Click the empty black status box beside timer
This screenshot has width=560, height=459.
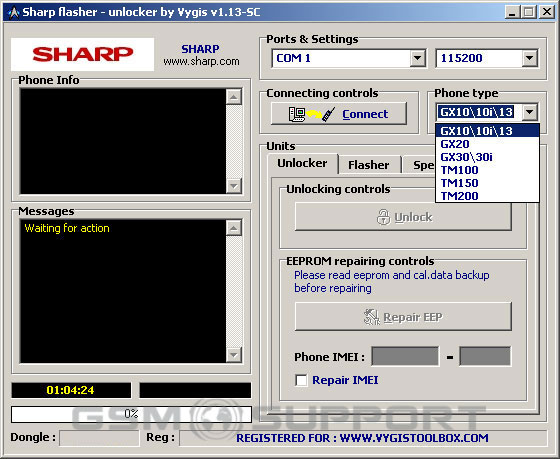195,390
